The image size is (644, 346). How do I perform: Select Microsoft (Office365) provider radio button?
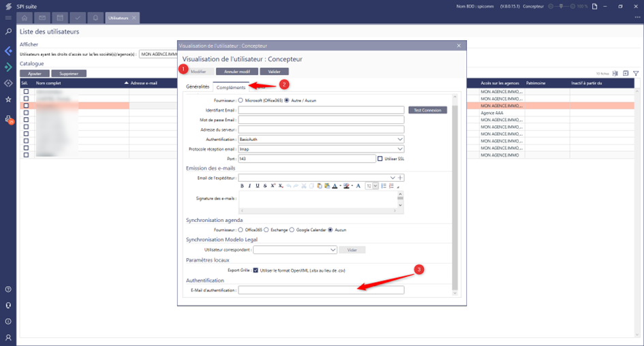point(241,100)
